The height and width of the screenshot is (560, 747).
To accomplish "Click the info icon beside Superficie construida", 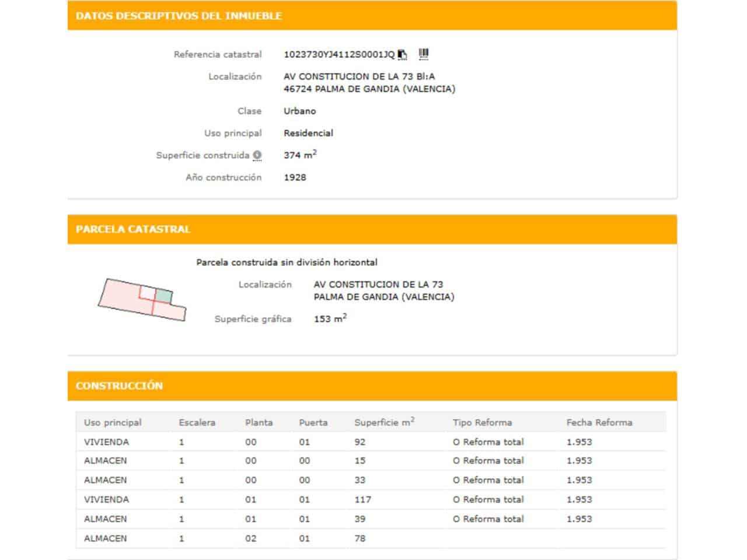I will 257,155.
